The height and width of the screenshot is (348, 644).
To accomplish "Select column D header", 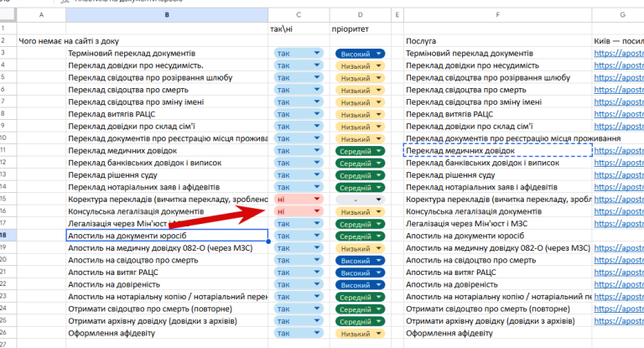I will tap(361, 15).
